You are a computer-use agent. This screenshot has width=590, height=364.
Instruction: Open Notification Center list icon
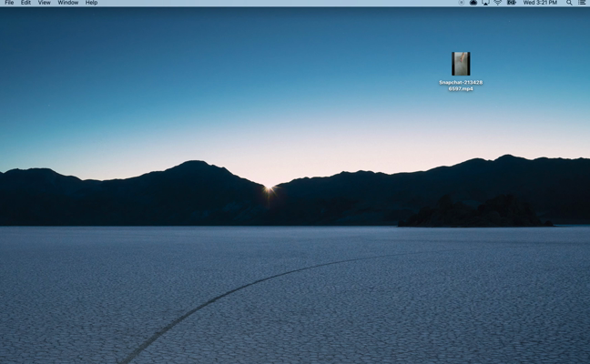pos(582,3)
